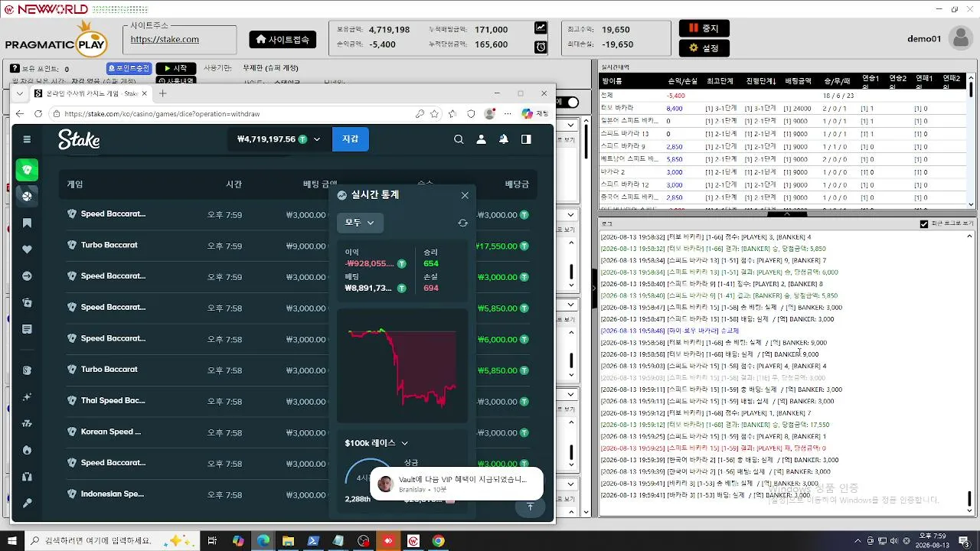Click the 사이트접속 button
Image resolution: width=980 pixels, height=551 pixels.
pos(283,39)
